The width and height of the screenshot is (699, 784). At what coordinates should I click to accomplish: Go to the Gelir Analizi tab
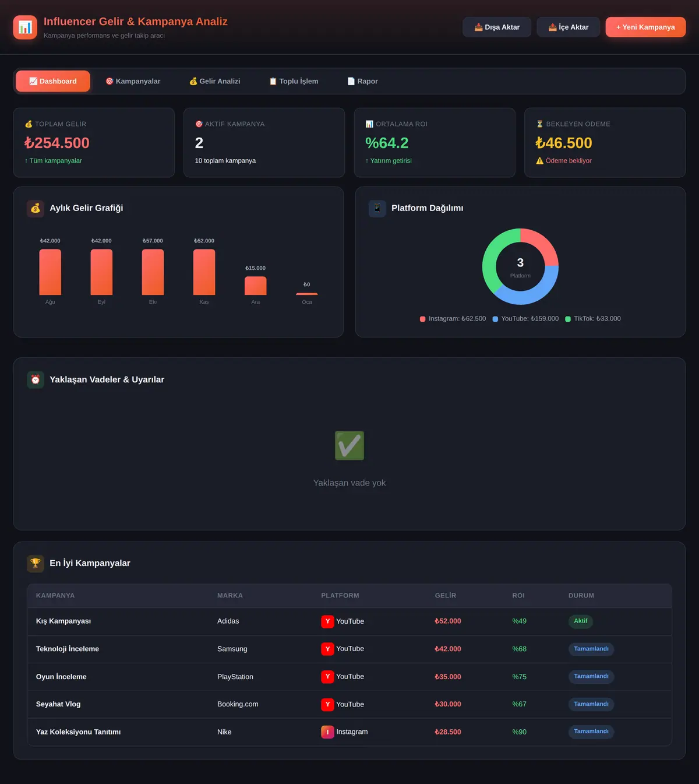point(214,81)
